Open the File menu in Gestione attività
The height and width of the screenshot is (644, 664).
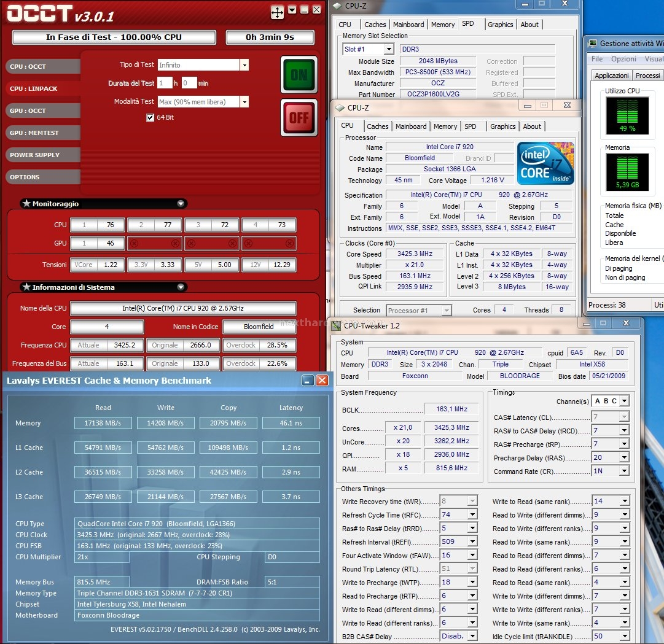tap(597, 59)
